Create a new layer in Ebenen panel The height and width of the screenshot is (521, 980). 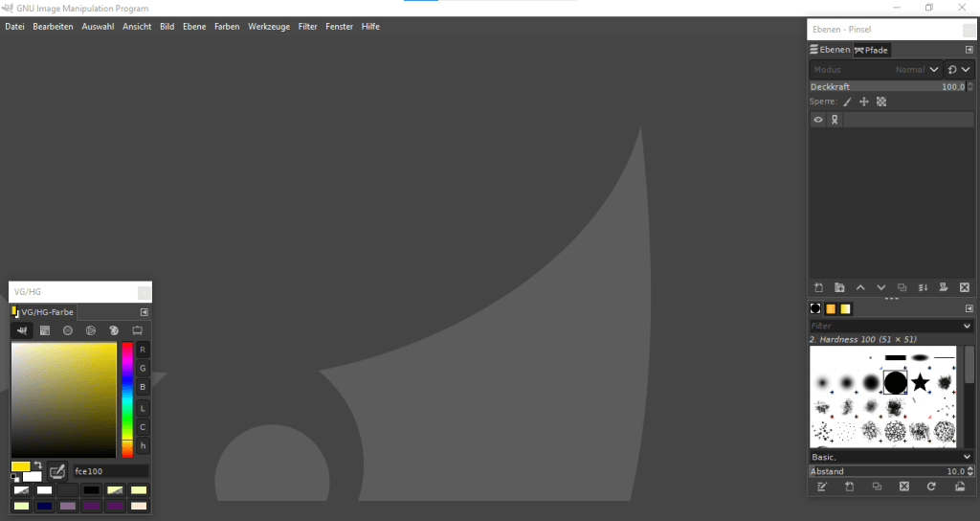point(818,287)
